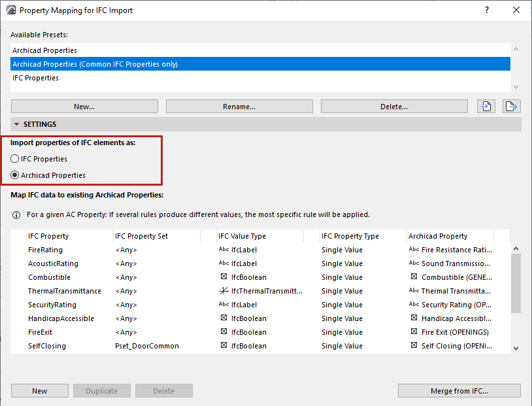This screenshot has width=532, height=406.
Task: Click the Merge from IFC... button
Action: click(459, 391)
